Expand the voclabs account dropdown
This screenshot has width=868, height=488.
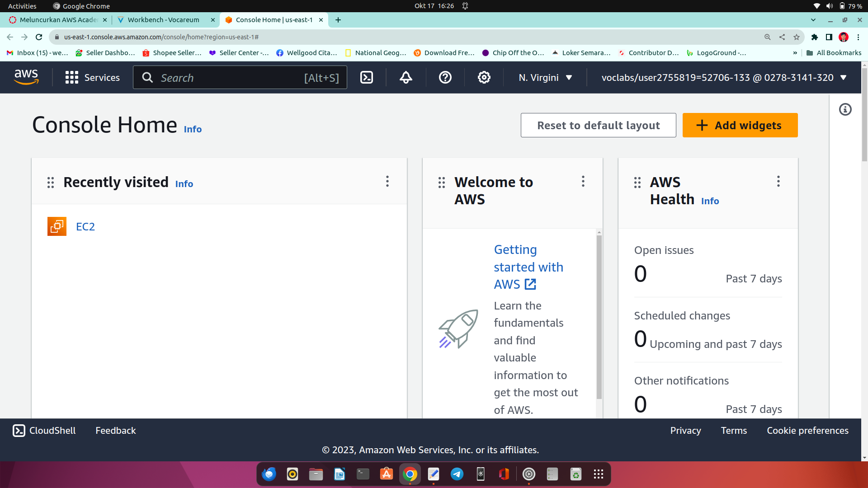723,78
